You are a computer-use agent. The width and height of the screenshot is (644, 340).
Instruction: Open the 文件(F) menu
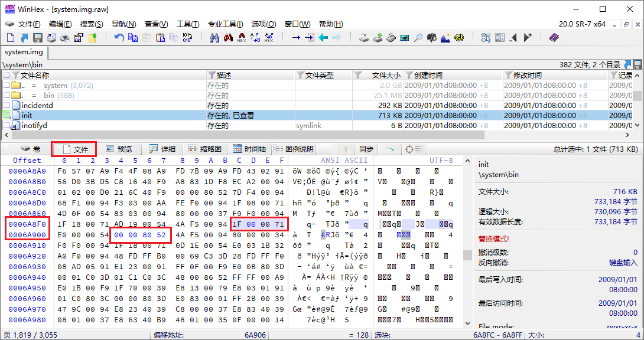29,24
